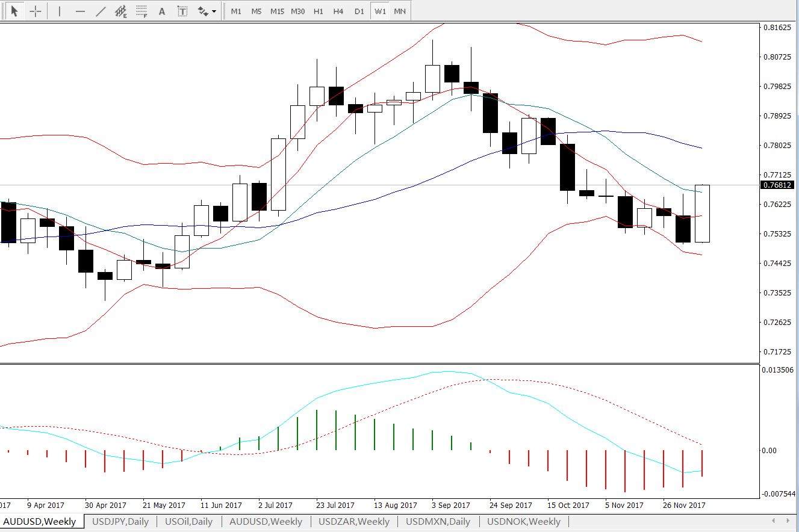Select the equidistant channel tool
This screenshot has height=532, width=799.
pos(121,11)
